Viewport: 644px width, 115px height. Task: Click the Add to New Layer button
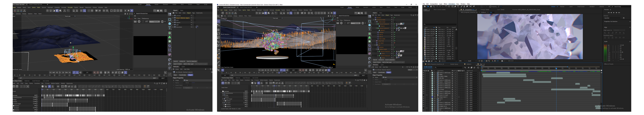(387, 62)
